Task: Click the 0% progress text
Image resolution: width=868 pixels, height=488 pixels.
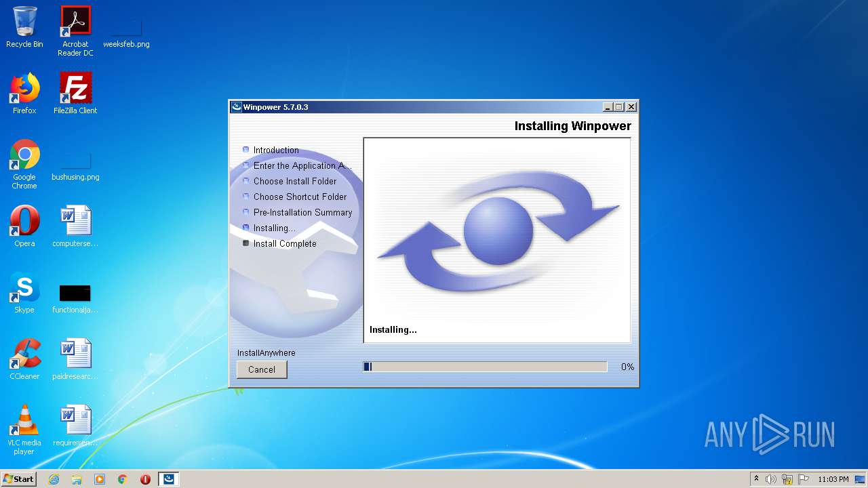Action: point(628,367)
